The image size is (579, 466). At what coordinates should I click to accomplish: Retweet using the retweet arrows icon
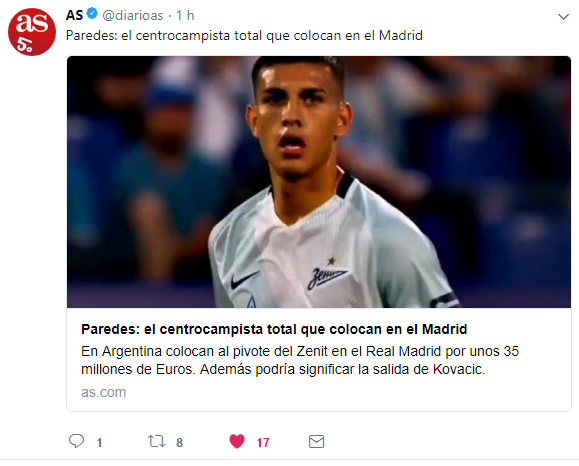(156, 441)
